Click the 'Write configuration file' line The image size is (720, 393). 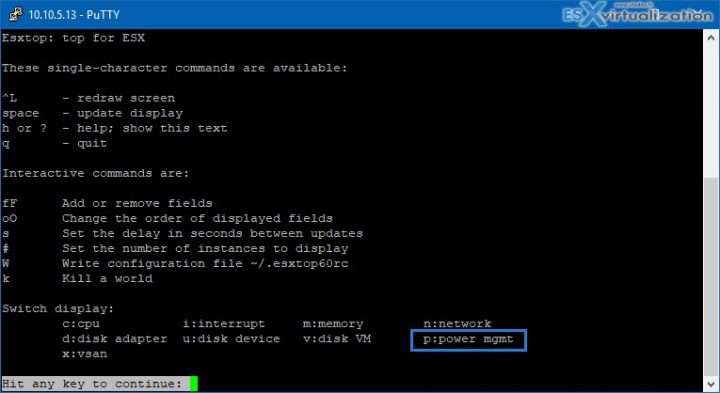(175, 264)
